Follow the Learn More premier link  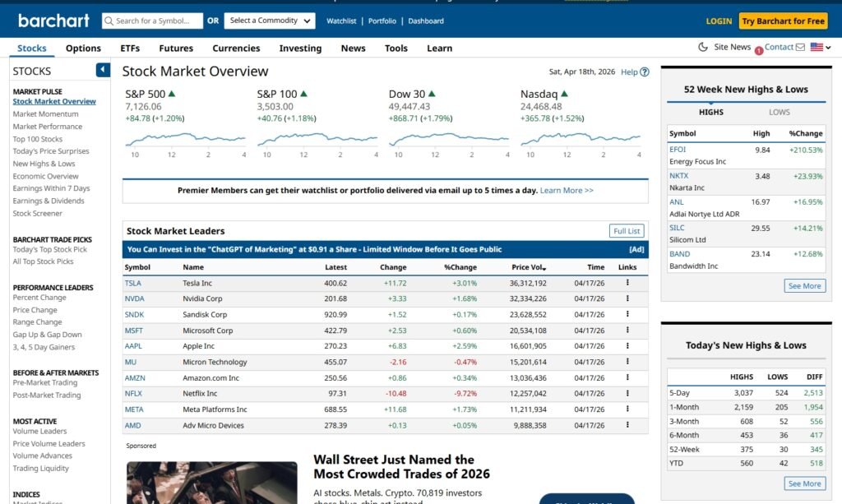[x=567, y=190]
